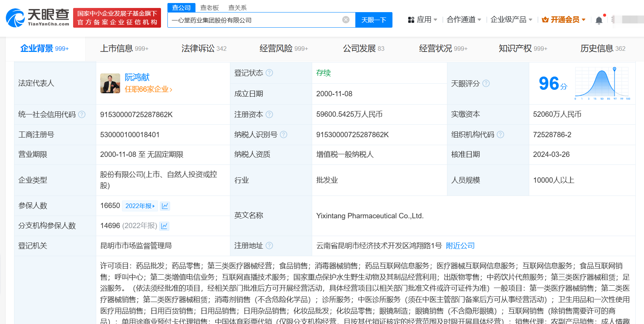This screenshot has width=644, height=324.
Task: Click help icon beside 统一社会信用代码
Action: click(x=82, y=114)
